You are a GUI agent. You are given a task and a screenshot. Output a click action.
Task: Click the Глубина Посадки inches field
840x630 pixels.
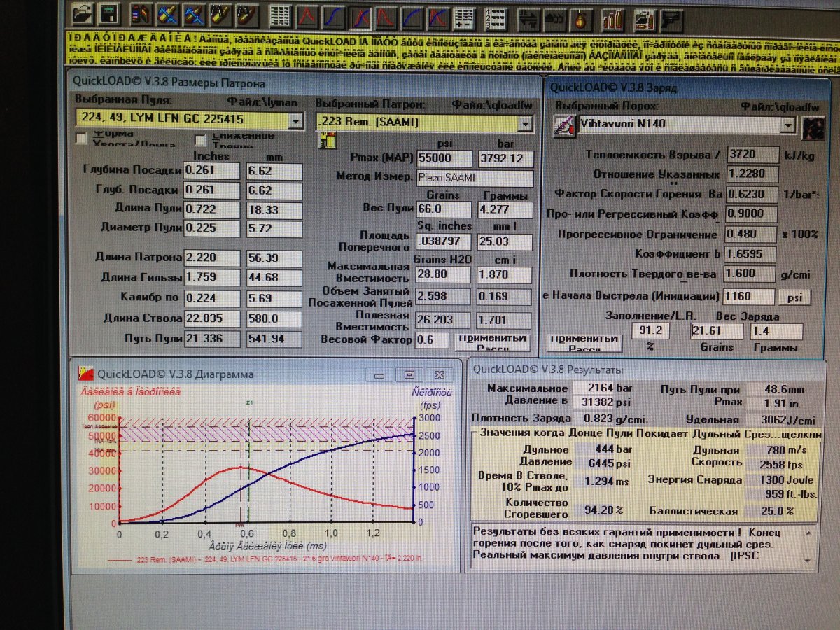pyautogui.click(x=212, y=171)
